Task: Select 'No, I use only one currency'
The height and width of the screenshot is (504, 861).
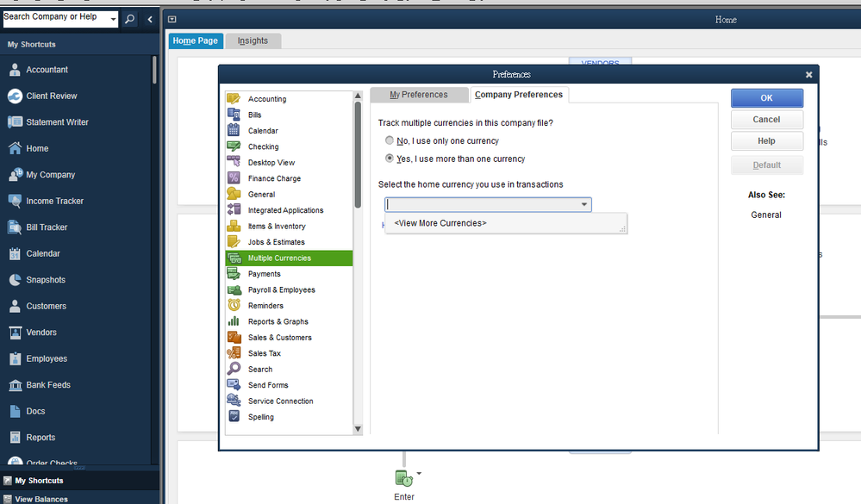Action: 390,140
